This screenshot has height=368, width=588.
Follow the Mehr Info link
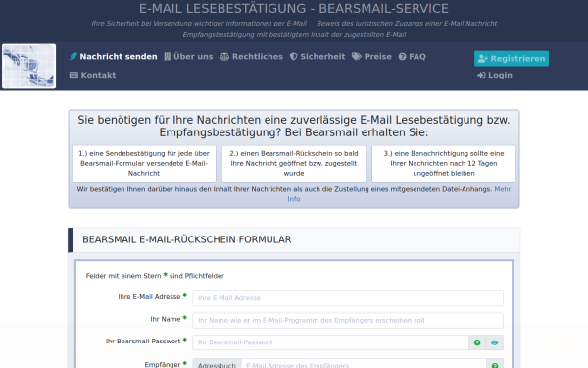pyautogui.click(x=503, y=189)
